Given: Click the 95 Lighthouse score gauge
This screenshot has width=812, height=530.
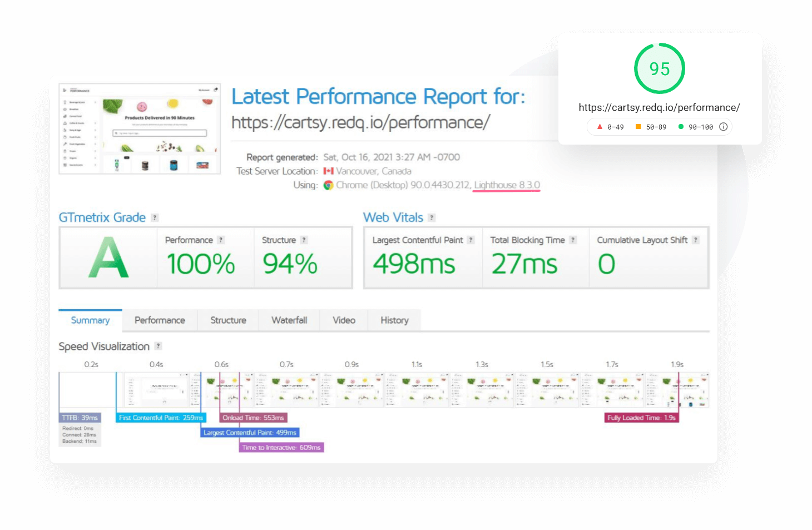Looking at the screenshot, I should (x=660, y=68).
